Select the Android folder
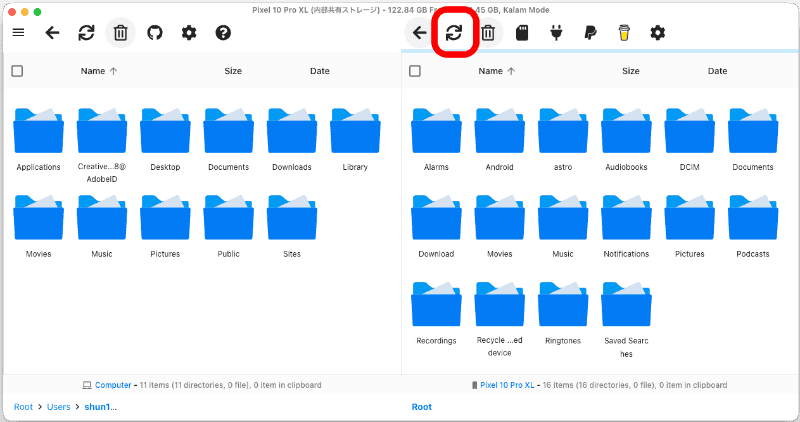The width and height of the screenshot is (800, 422). 499,131
